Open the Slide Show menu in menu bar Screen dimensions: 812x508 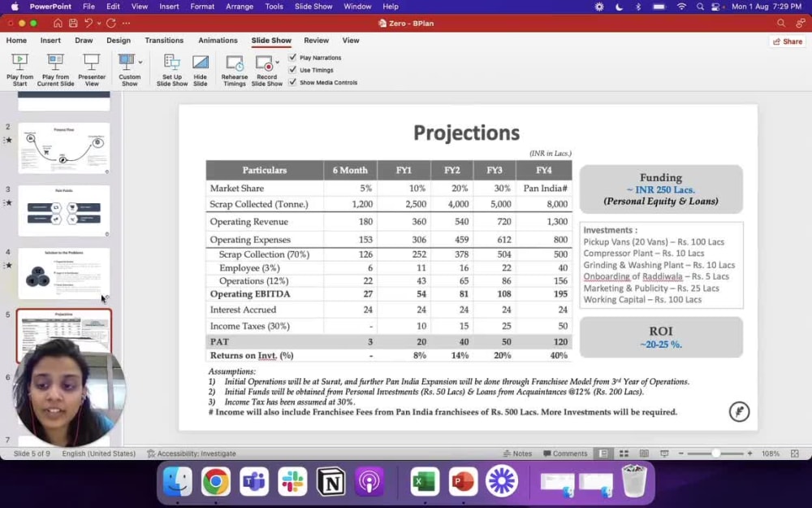point(313,7)
